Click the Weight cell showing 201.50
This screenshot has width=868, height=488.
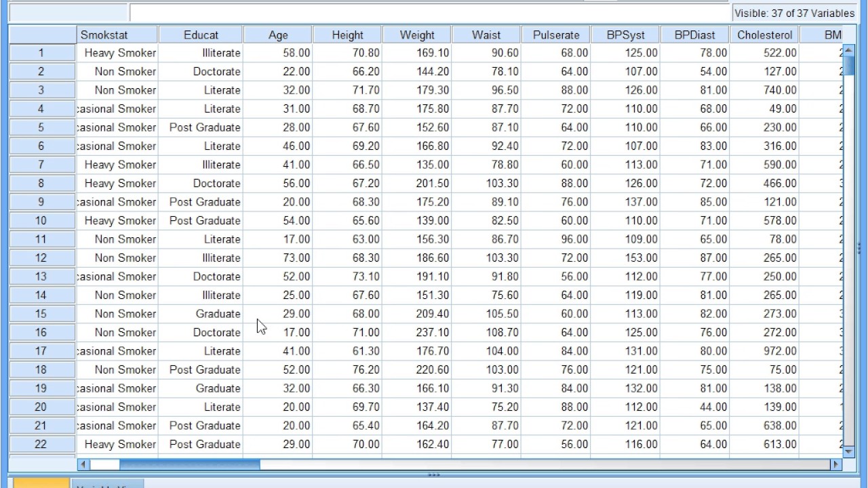click(x=417, y=184)
